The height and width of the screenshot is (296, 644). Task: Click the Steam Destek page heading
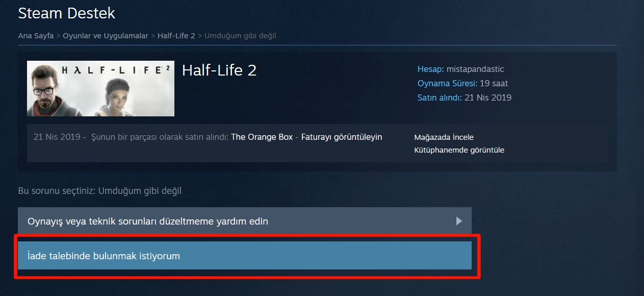67,13
